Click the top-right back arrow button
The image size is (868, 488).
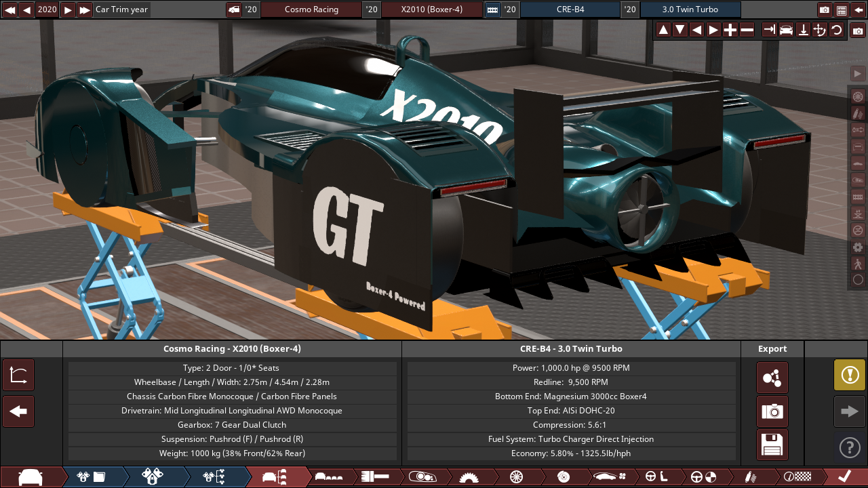point(859,9)
